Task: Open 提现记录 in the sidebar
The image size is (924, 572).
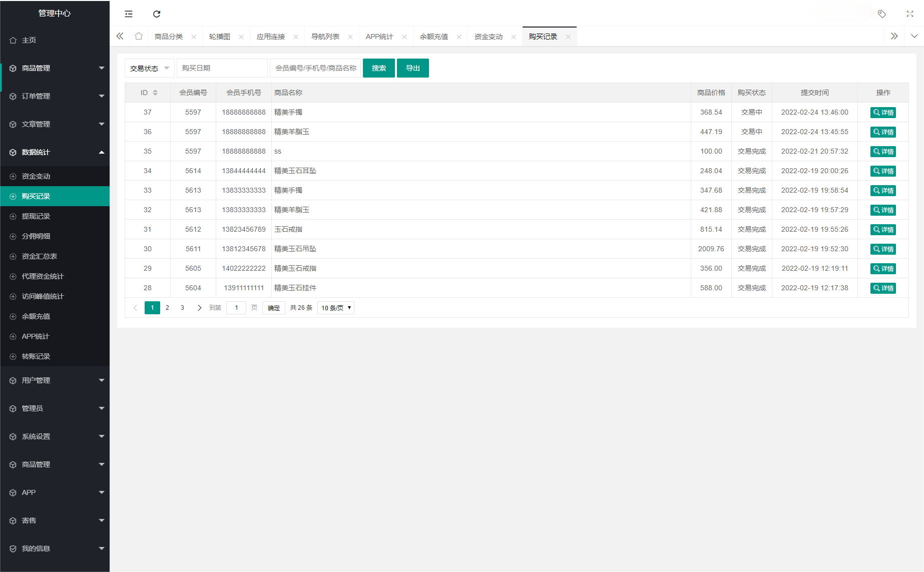Action: click(x=36, y=216)
